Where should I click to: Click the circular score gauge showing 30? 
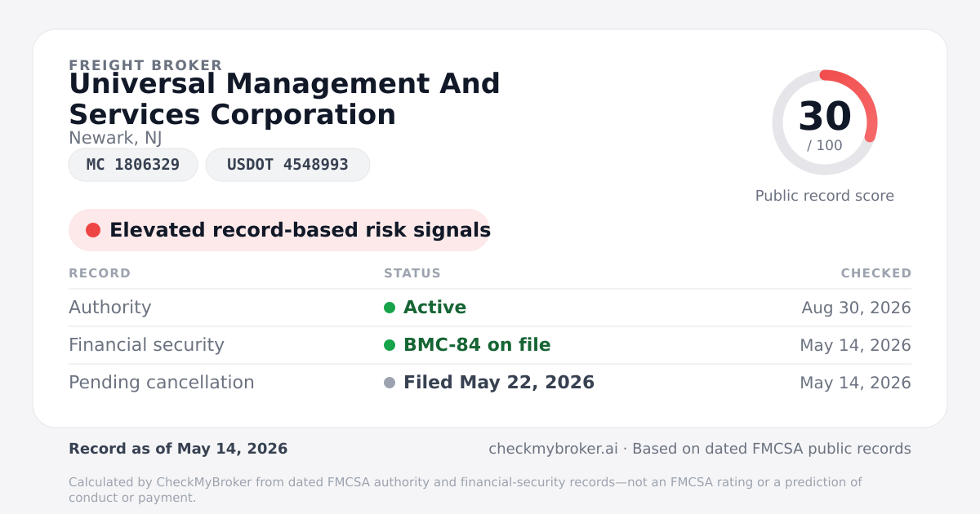(x=825, y=122)
